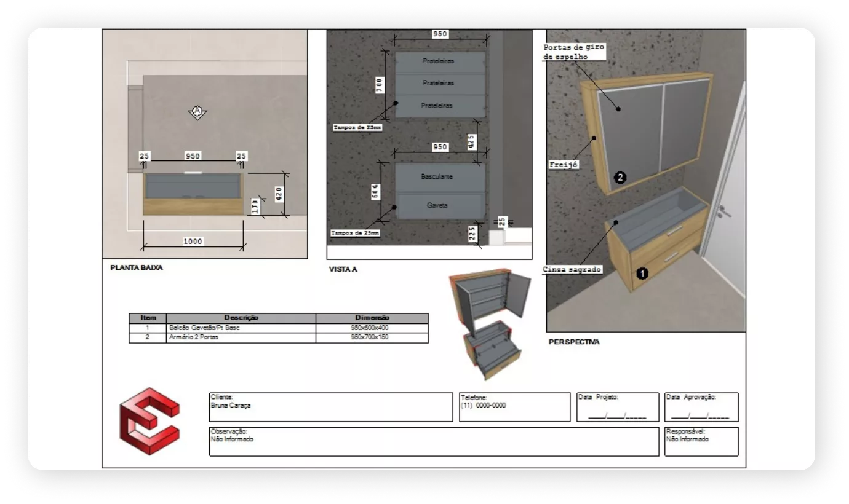849x504 pixels.
Task: Click the number 2 marker on mirror cabinet
Action: pyautogui.click(x=620, y=178)
